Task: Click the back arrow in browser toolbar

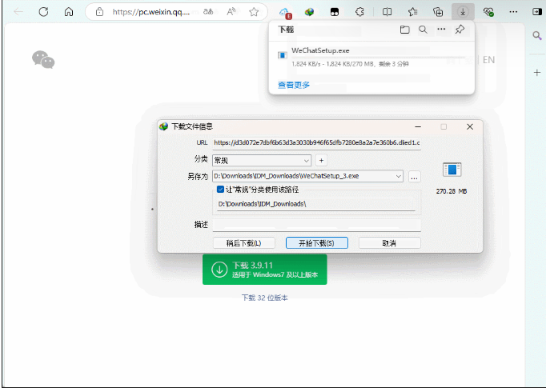Action: (x=18, y=12)
